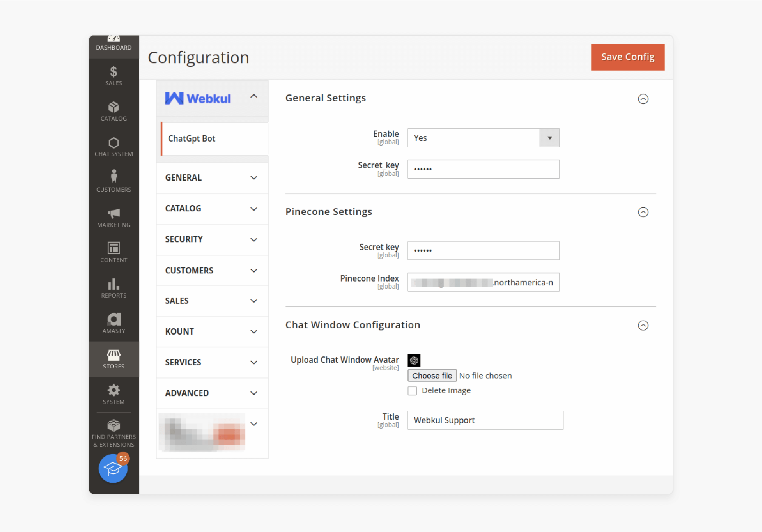Click the chat window avatar thumbnail
Screen dimensions: 762x532
(414, 360)
